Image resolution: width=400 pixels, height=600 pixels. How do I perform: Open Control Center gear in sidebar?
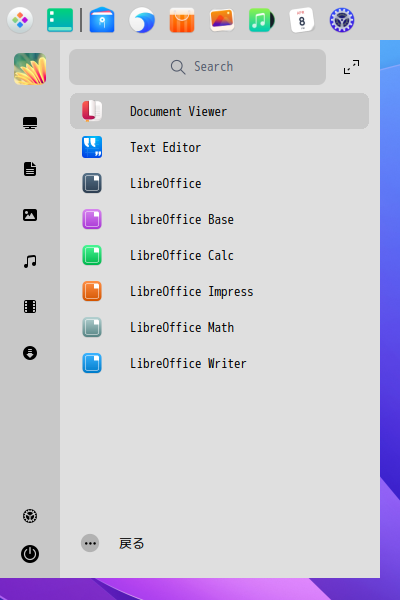[x=30, y=516]
